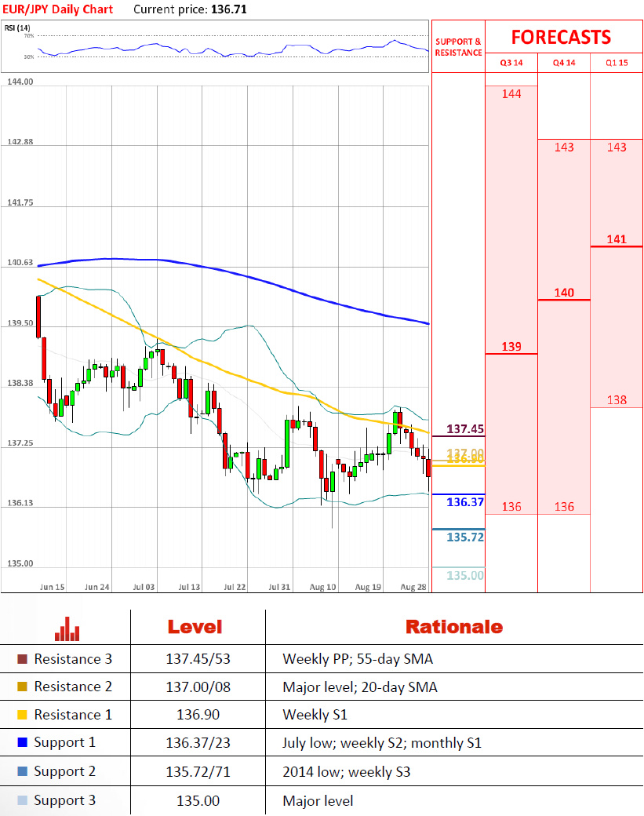Select the Q3 14 column header
The height and width of the screenshot is (816, 644).
pos(511,63)
